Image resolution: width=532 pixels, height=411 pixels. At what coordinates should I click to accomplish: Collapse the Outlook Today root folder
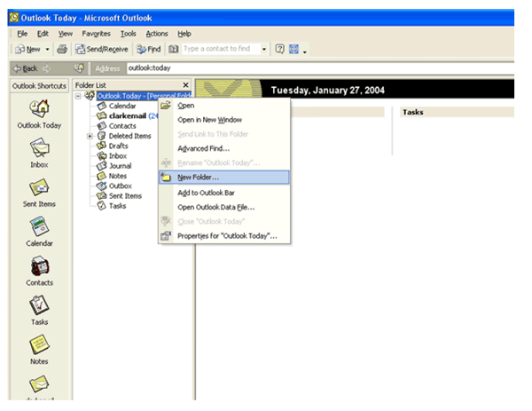(x=78, y=96)
